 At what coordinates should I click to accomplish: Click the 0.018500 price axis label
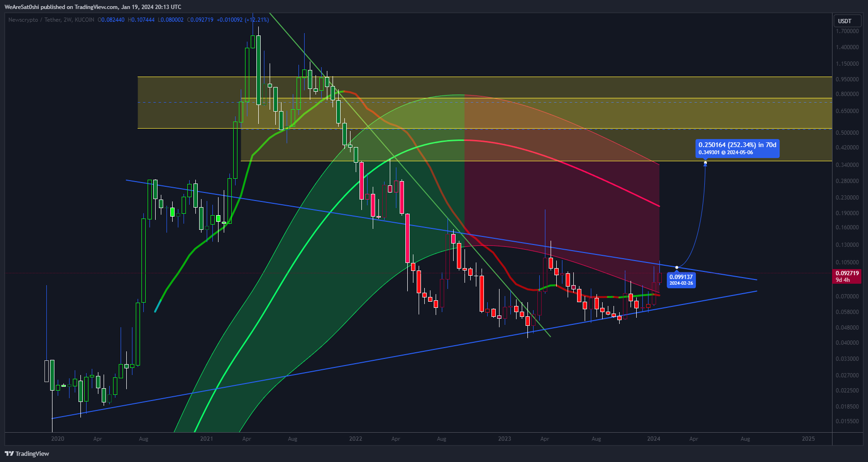pyautogui.click(x=847, y=407)
